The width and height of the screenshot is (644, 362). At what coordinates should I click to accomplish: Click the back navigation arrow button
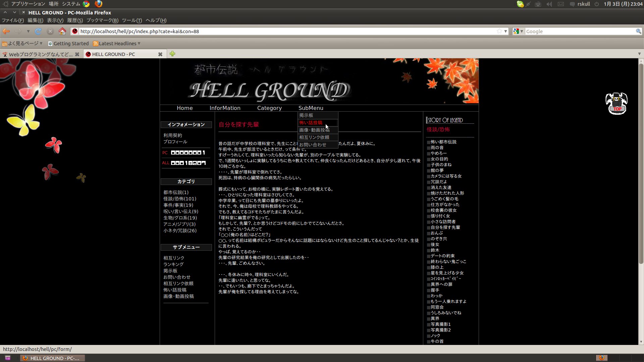6,32
